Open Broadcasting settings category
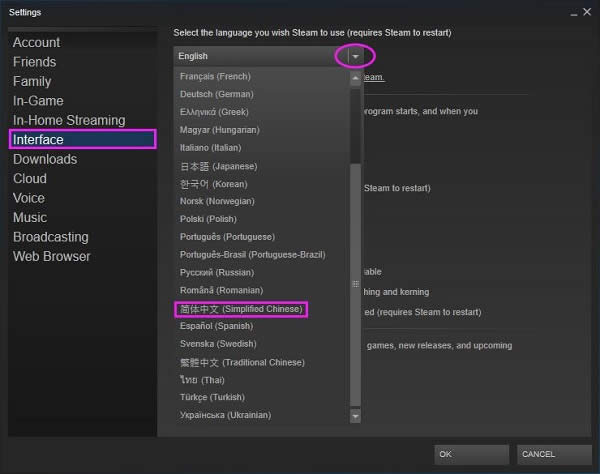Viewport: 600px width, 474px height. [51, 237]
